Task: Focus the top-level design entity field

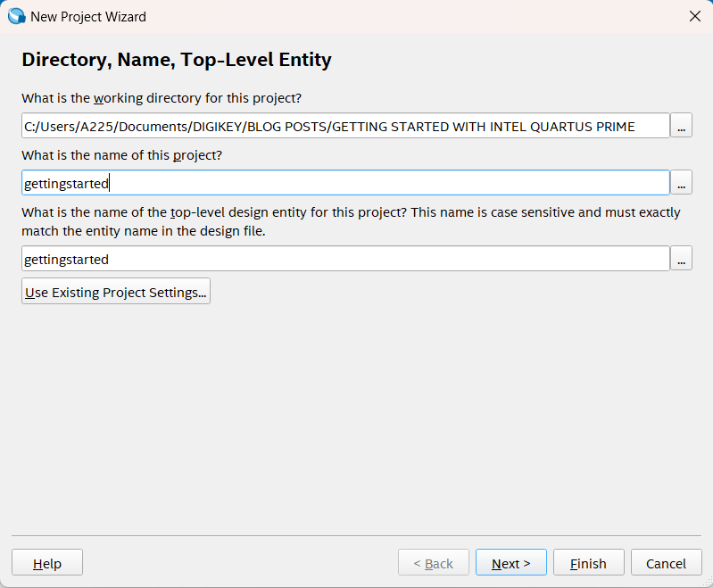Action: click(x=345, y=259)
